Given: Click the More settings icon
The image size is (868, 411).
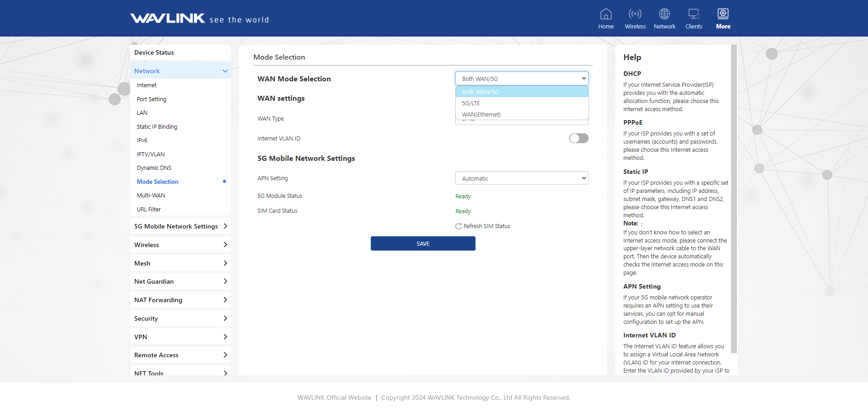Looking at the screenshot, I should point(723,14).
